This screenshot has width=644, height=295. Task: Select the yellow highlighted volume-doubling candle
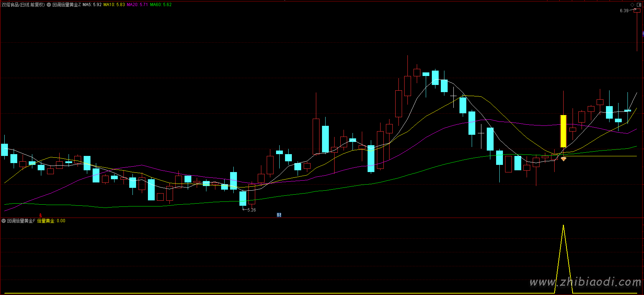563,131
